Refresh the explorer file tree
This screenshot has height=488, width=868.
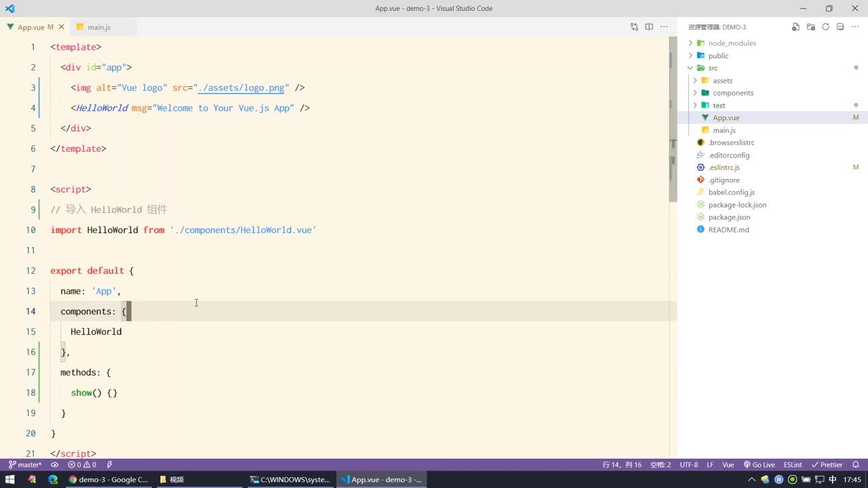point(825,27)
